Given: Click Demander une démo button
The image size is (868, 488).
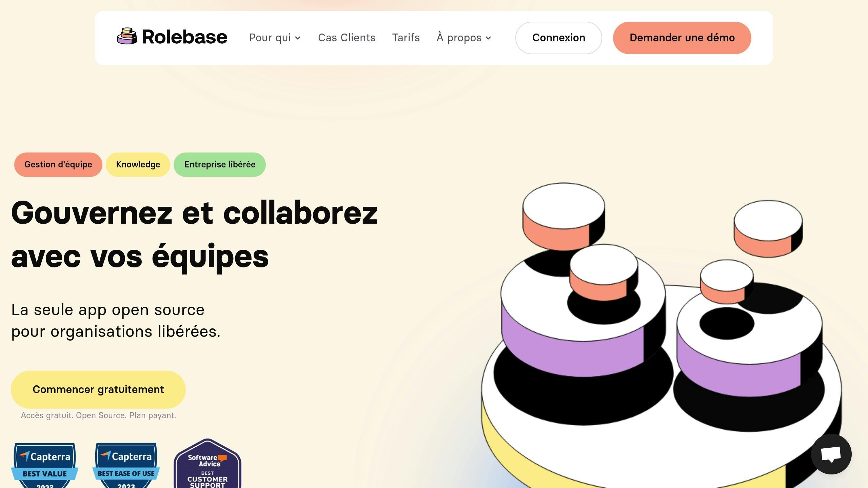Looking at the screenshot, I should coord(682,38).
